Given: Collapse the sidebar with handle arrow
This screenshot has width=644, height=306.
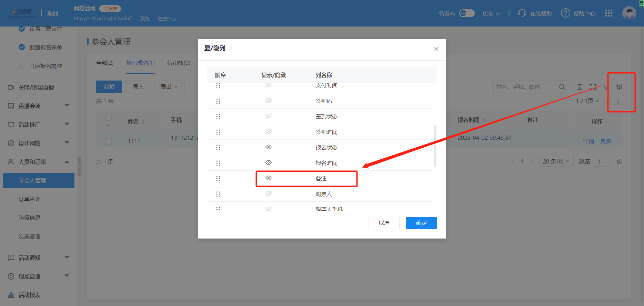Looking at the screenshot, I should 80,166.
